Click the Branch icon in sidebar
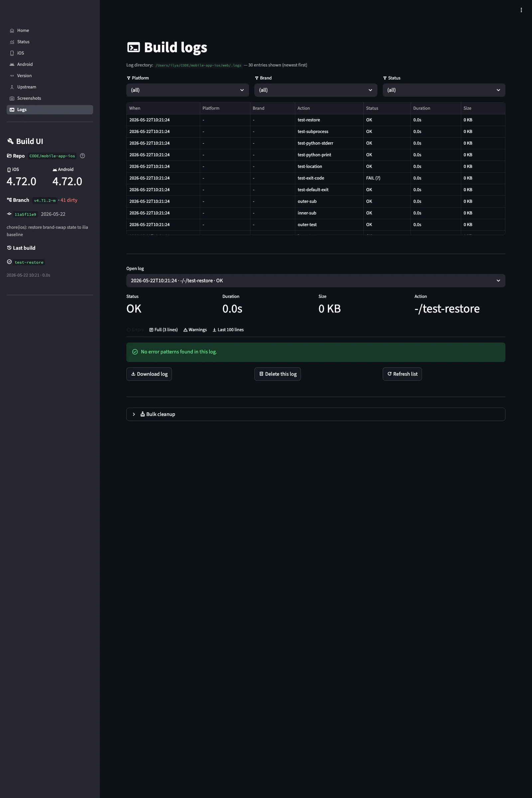532x798 pixels. (x=9, y=200)
